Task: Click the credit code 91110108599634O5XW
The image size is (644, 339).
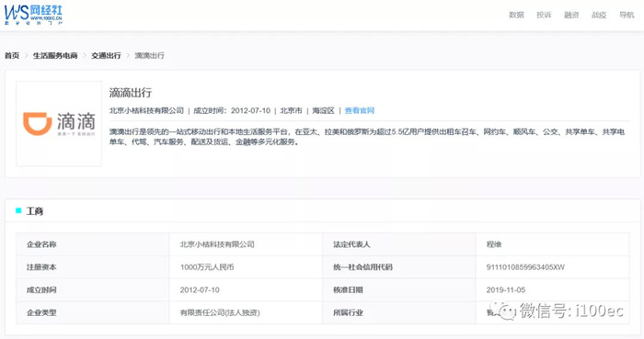Action: pos(525,267)
